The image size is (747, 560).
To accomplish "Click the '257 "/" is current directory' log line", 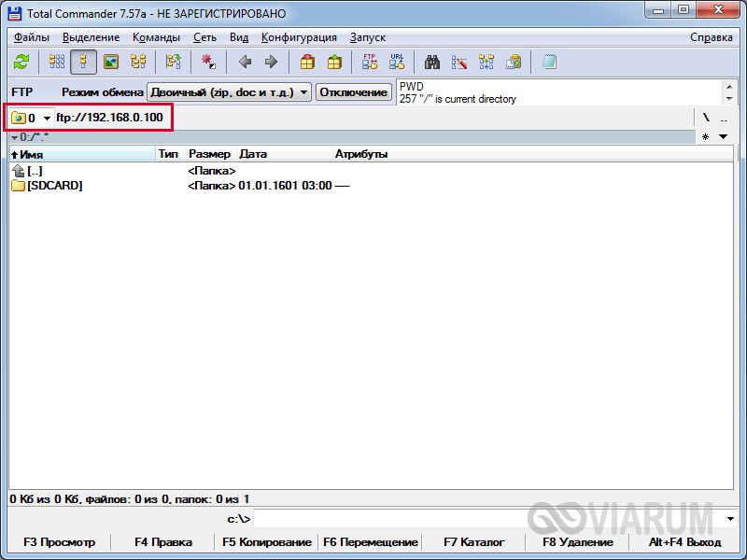I will pos(458,99).
